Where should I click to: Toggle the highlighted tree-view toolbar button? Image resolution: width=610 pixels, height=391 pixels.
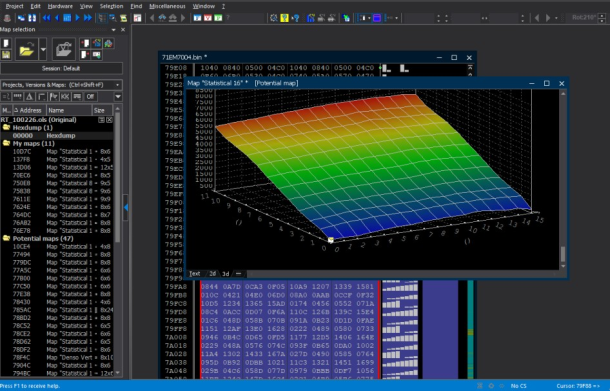102,18
